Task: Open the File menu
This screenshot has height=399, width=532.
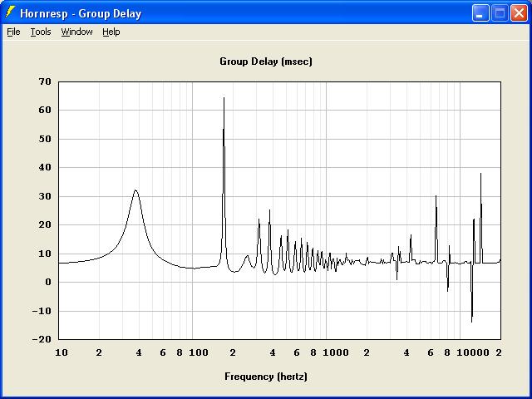Action: 13,32
